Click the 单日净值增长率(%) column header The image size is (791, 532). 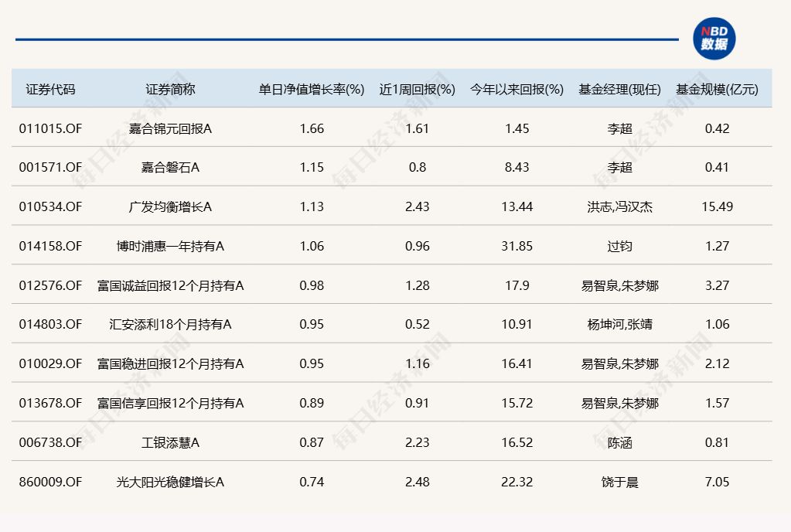click(312, 89)
